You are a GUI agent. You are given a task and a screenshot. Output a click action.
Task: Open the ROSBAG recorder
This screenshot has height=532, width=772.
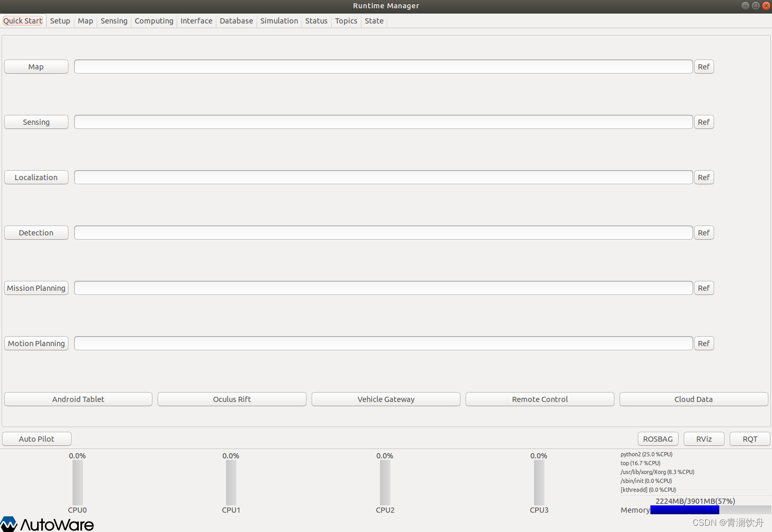658,439
